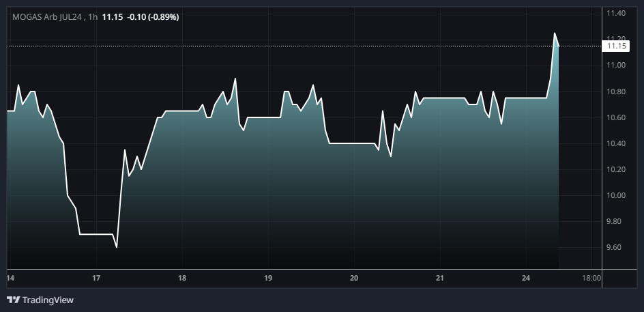644x312 pixels.
Task: Open the TradingView text link
Action: (x=48, y=300)
